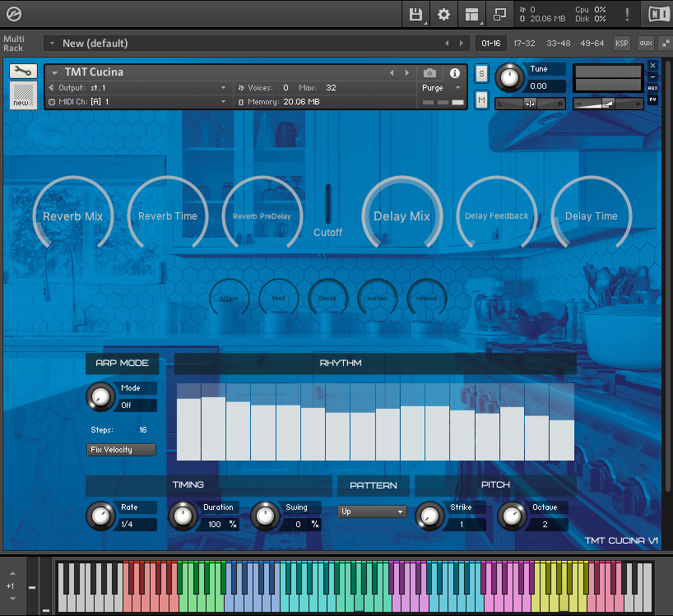Open the instrument info 'i' icon

[455, 72]
